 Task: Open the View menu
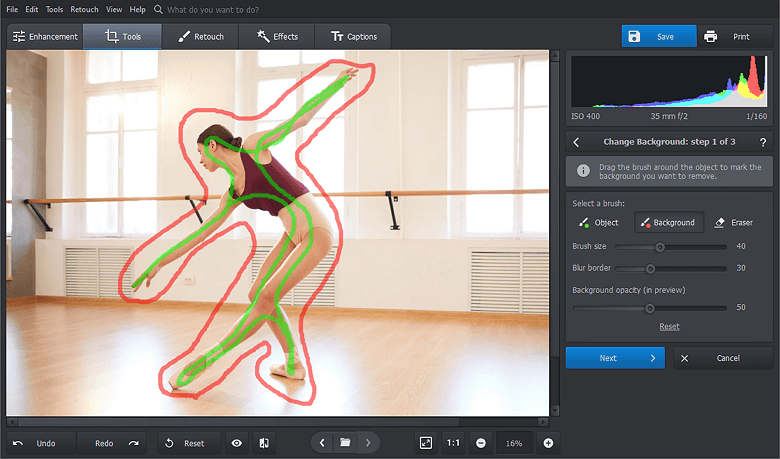(114, 9)
